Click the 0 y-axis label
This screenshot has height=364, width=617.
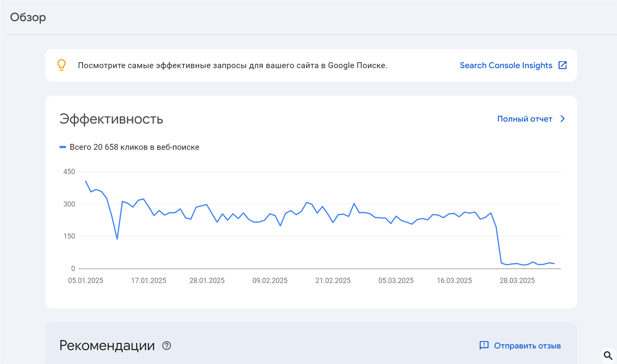coord(73,268)
